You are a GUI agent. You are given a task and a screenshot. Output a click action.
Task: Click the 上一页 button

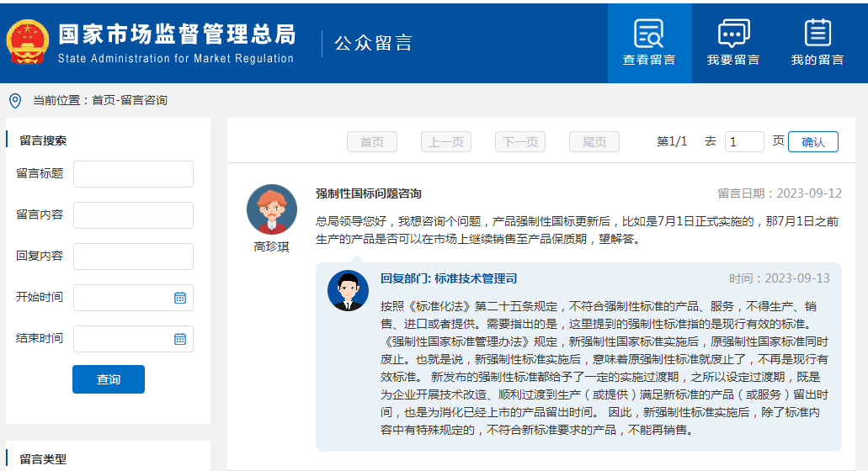point(446,142)
